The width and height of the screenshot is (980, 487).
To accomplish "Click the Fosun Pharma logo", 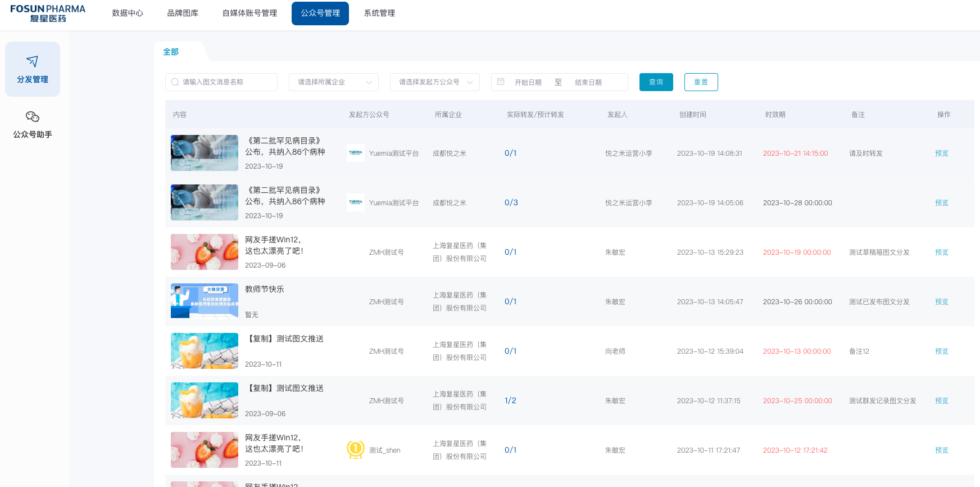I will tap(48, 13).
